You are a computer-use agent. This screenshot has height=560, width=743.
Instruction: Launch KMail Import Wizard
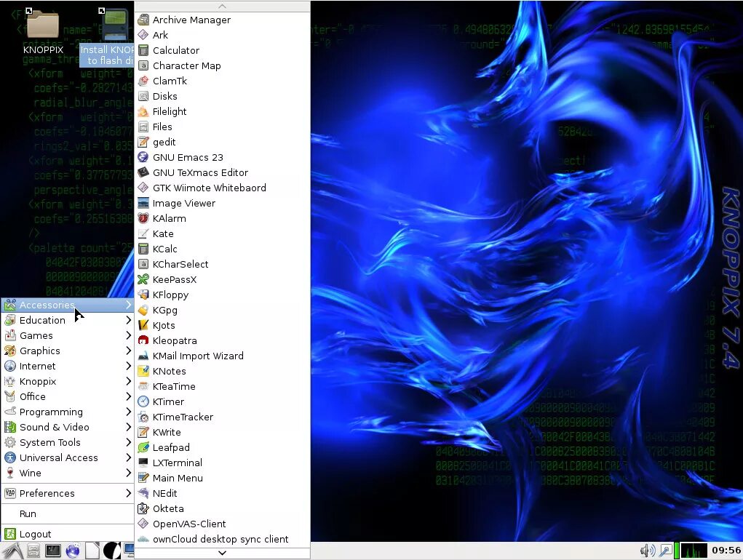point(222,356)
